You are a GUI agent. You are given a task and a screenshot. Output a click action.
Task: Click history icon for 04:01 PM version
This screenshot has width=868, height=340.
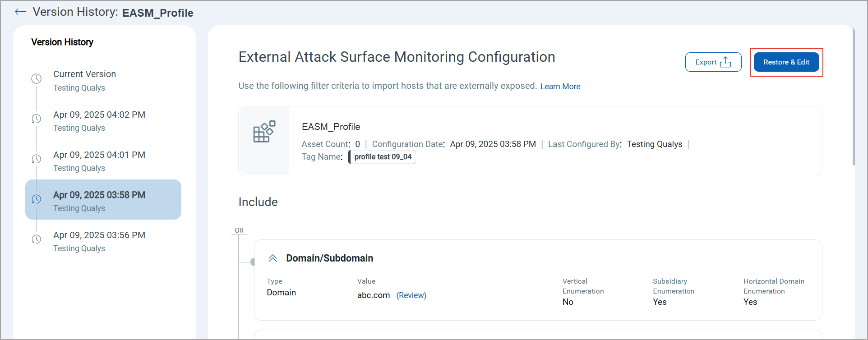[x=37, y=159]
